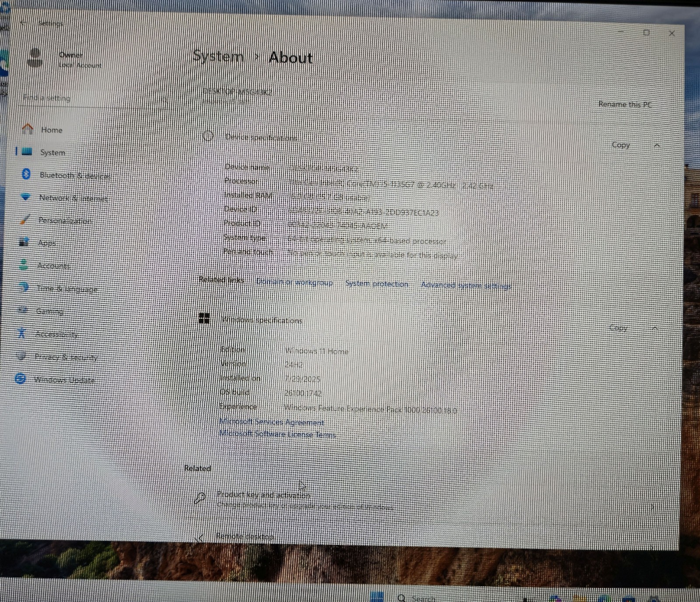Select the Processor value text
This screenshot has width=700, height=602.
coord(392,185)
